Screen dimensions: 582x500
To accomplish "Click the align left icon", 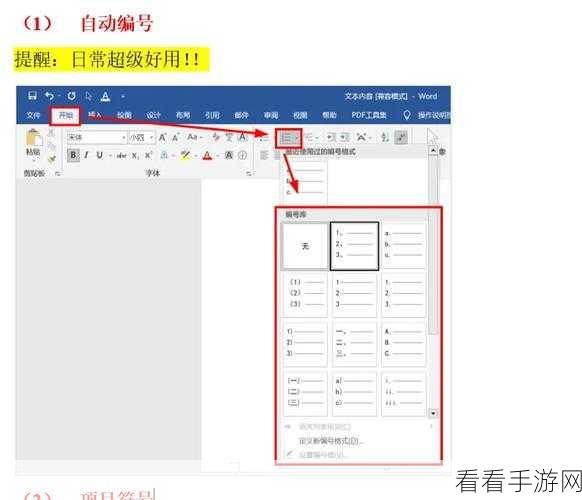I will pos(264,155).
